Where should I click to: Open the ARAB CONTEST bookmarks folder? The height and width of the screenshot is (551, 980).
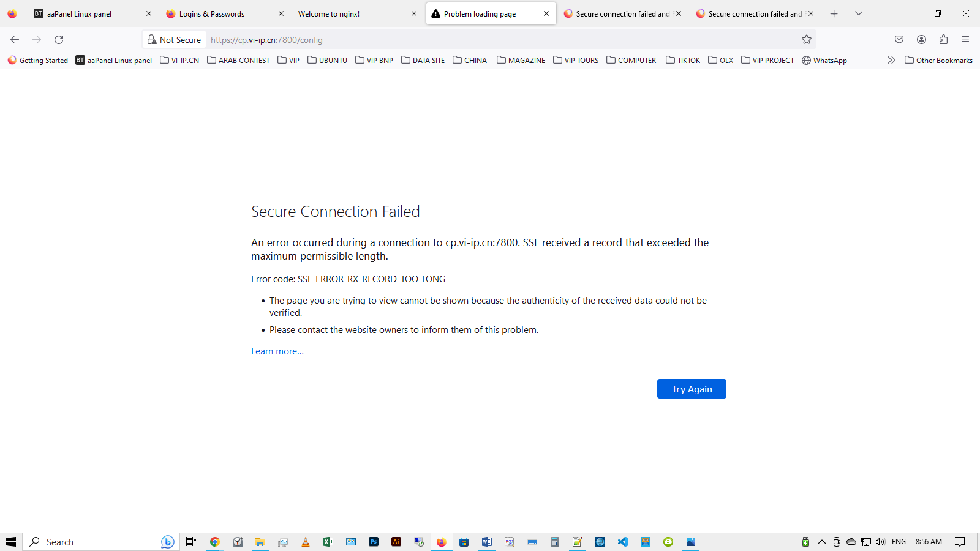click(x=238, y=60)
